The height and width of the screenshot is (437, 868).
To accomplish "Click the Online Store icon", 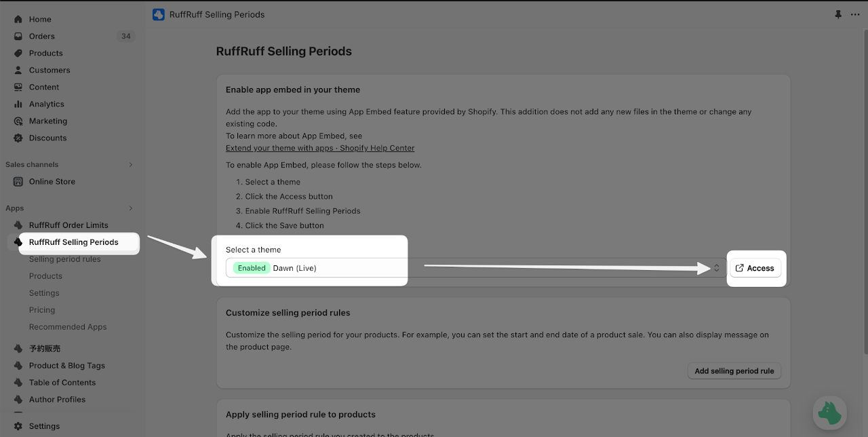I will (18, 182).
